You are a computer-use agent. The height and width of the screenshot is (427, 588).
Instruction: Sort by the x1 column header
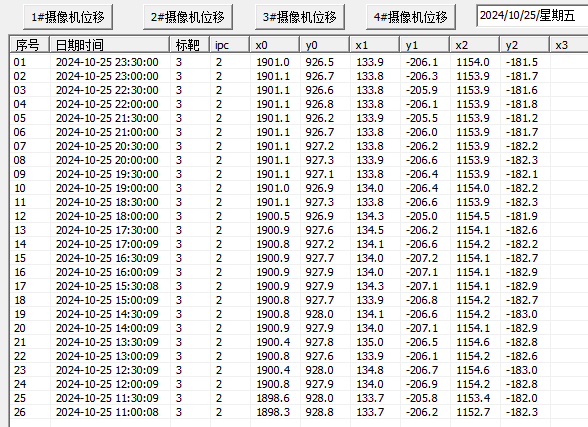click(x=375, y=45)
